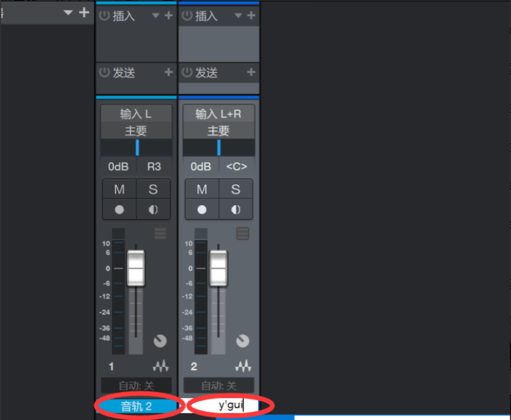Image resolution: width=511 pixels, height=420 pixels.
Task: Select the 输入 L input selector on channel 1
Action: 136,114
